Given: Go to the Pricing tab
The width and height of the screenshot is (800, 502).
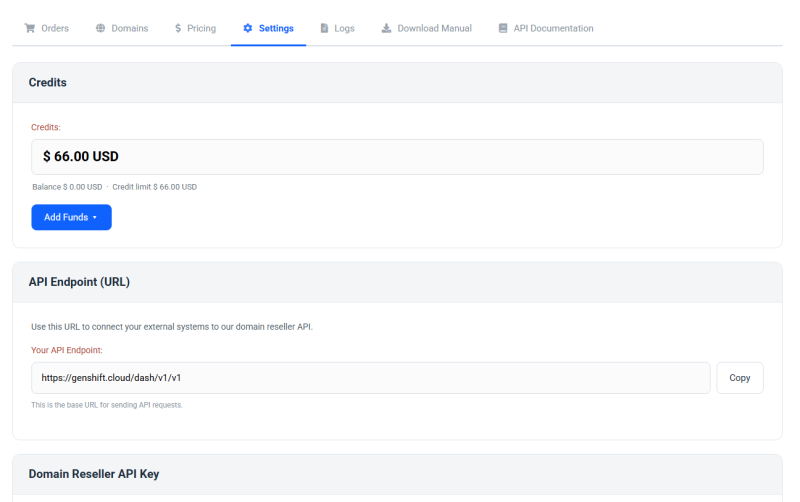Looking at the screenshot, I should (x=195, y=28).
